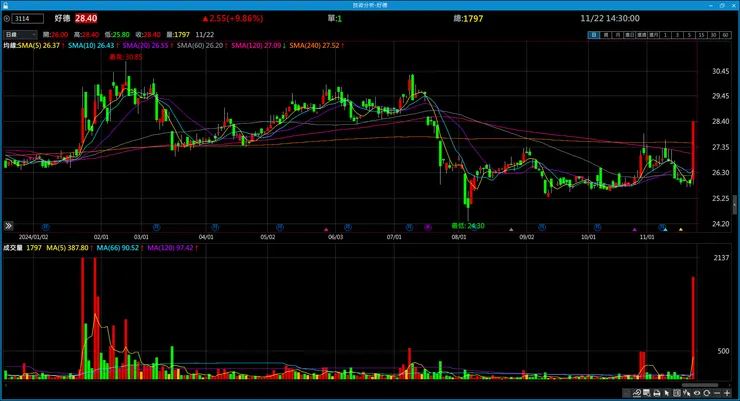Viewport: 740px width, 401px height.
Task: Select the 1-minute interval button
Action: [x=665, y=35]
